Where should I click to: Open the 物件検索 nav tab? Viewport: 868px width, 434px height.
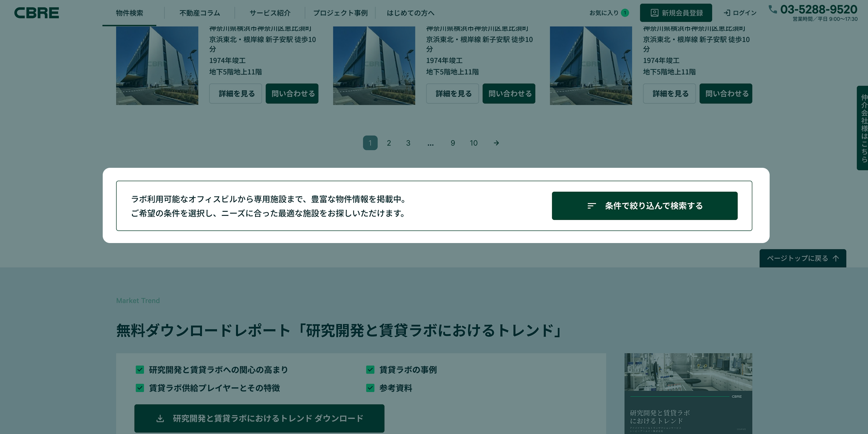(129, 13)
